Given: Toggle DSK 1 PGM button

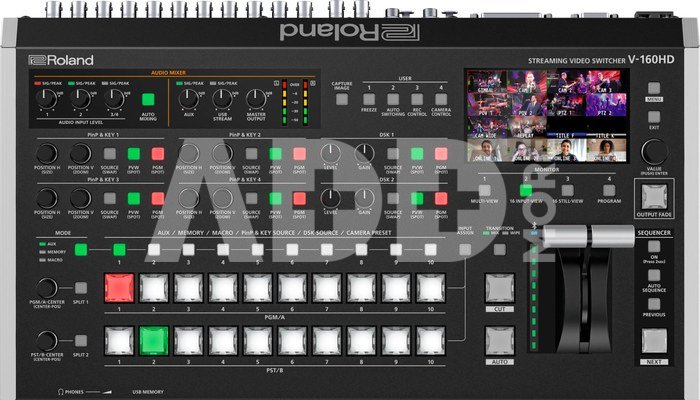Looking at the screenshot, I should click(x=441, y=154).
